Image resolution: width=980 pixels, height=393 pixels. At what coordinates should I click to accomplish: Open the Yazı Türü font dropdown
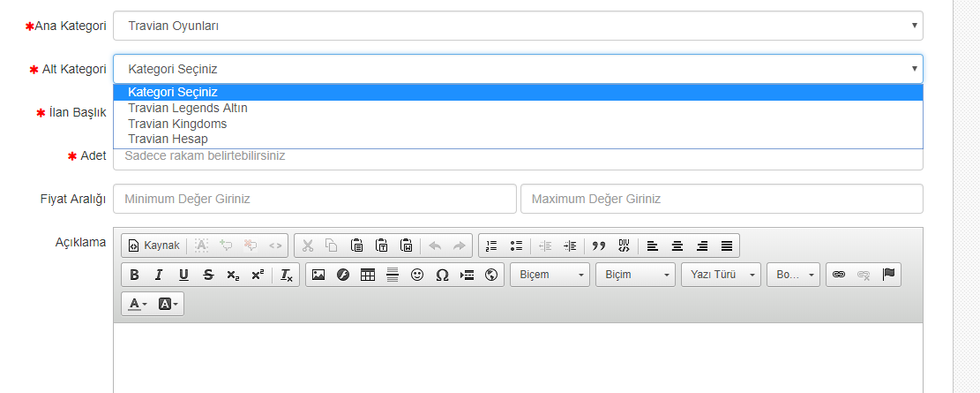click(x=722, y=275)
